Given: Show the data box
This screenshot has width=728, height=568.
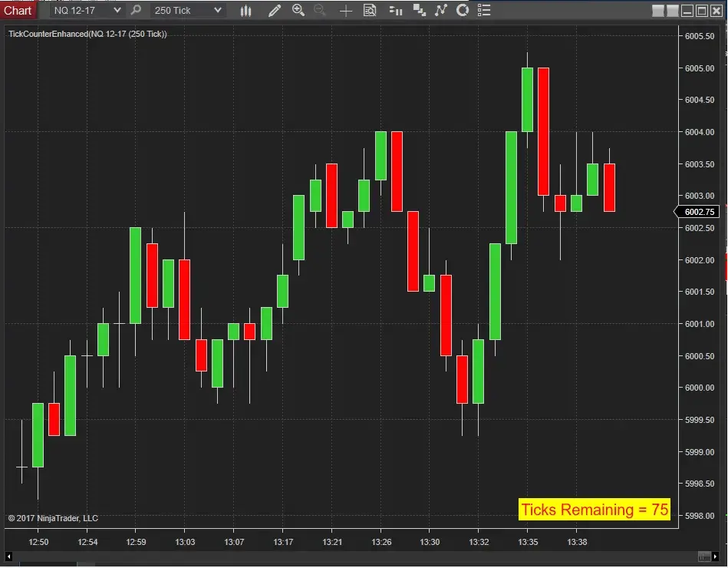Looking at the screenshot, I should [x=370, y=10].
